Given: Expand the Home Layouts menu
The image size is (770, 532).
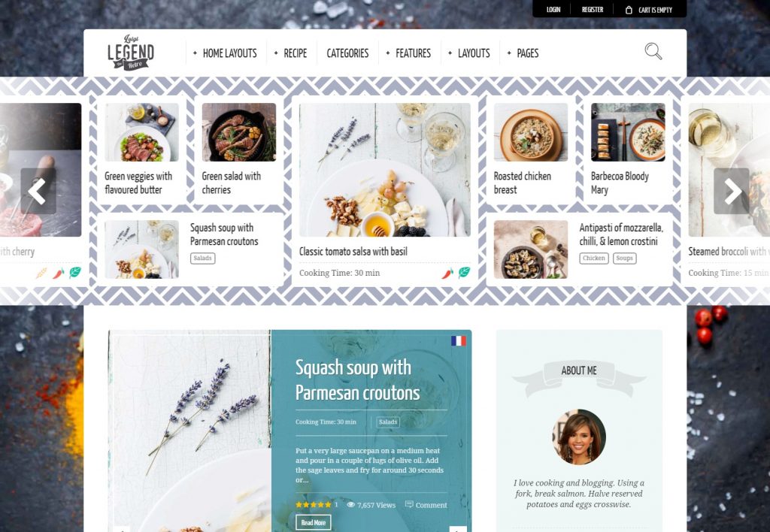Looking at the screenshot, I should pos(225,53).
